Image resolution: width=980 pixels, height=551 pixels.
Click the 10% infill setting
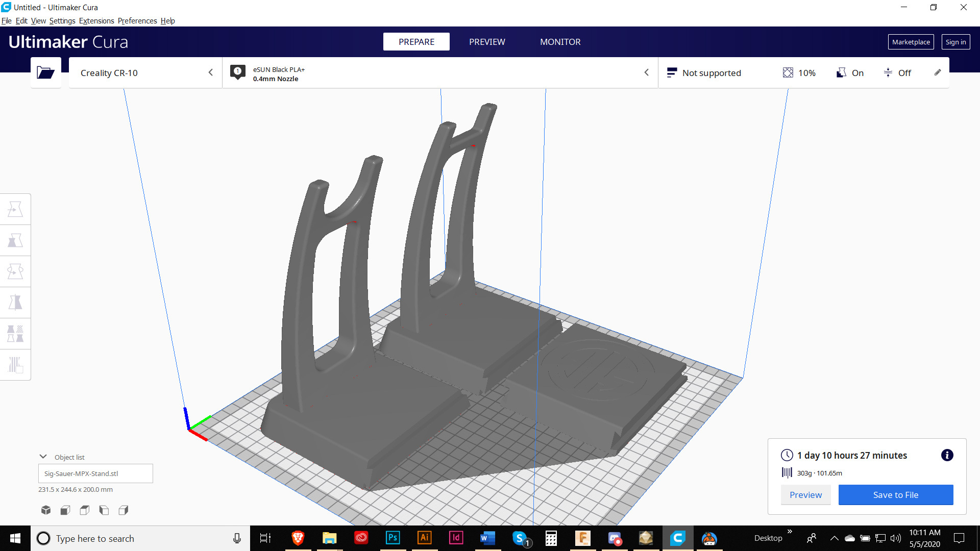pos(799,73)
